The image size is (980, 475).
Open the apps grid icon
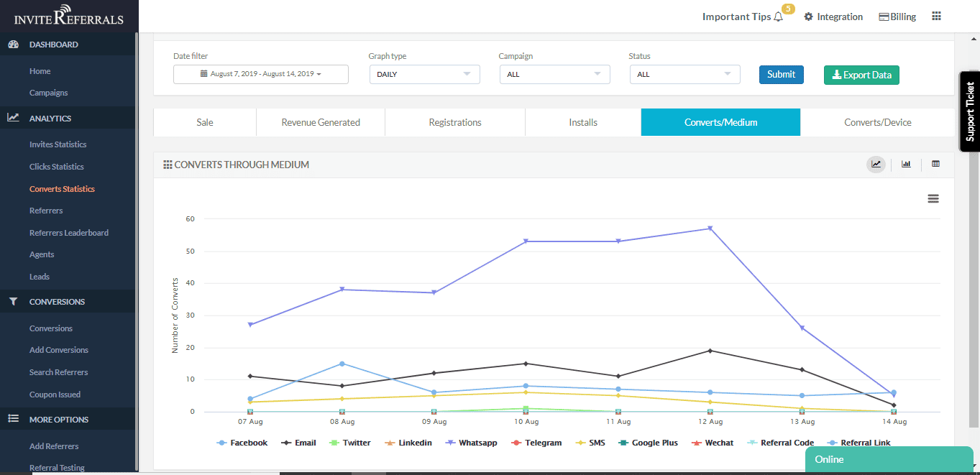click(x=936, y=17)
